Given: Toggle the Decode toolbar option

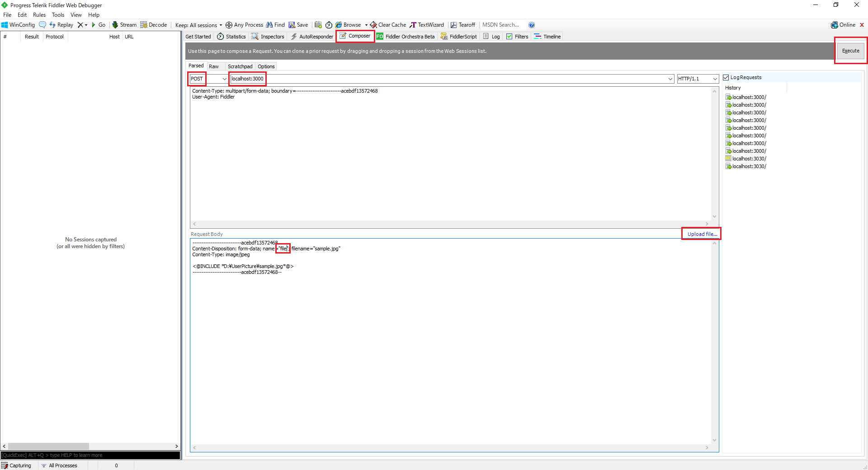Looking at the screenshot, I should point(154,25).
